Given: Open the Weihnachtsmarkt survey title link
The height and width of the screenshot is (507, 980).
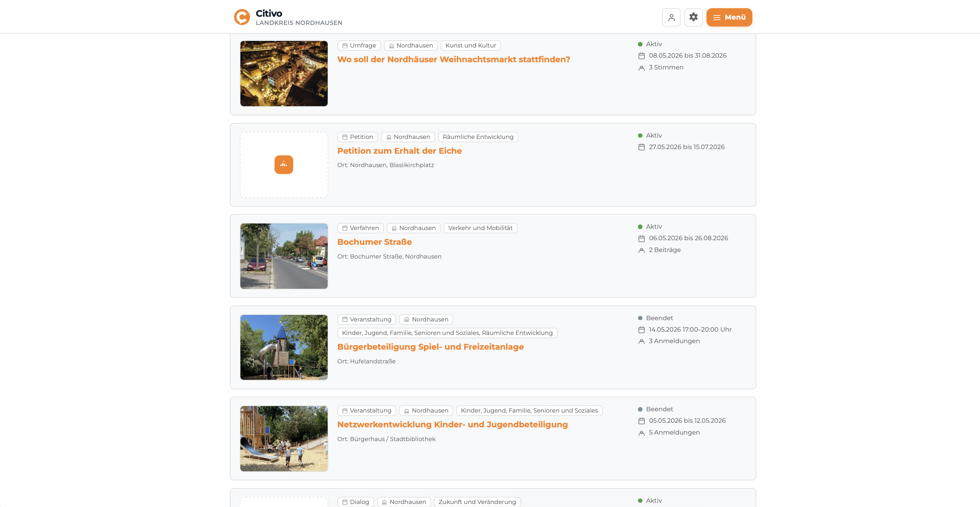Looking at the screenshot, I should 454,59.
